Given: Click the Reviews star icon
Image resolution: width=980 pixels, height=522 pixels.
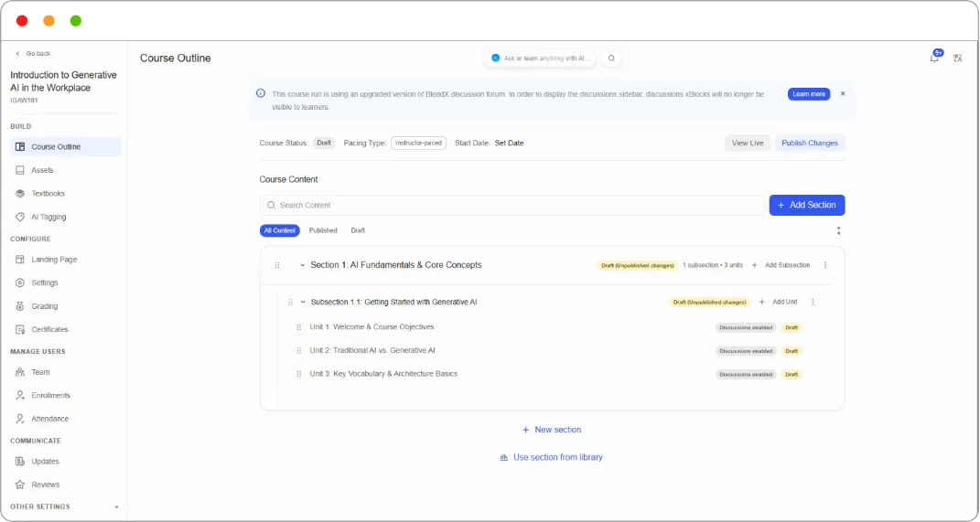Looking at the screenshot, I should point(20,485).
